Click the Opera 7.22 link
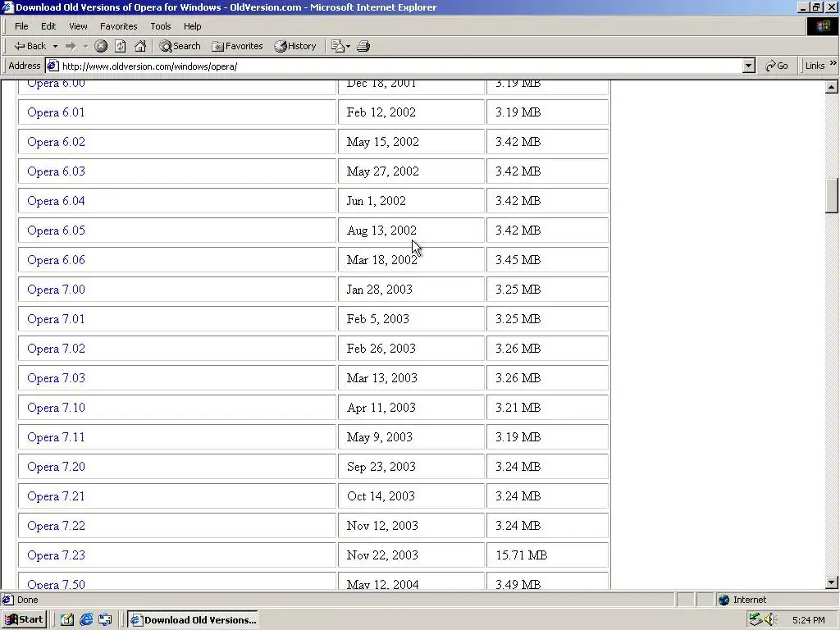 (56, 526)
